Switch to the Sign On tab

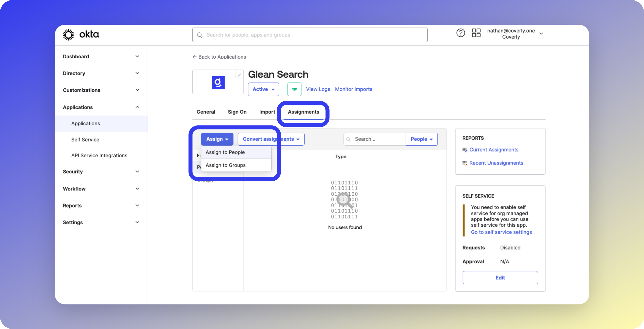(237, 112)
